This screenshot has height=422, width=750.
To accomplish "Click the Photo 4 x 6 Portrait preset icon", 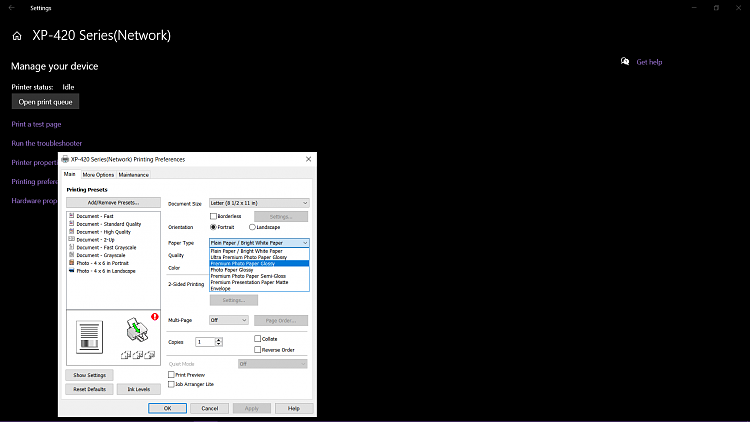I will pos(71,263).
